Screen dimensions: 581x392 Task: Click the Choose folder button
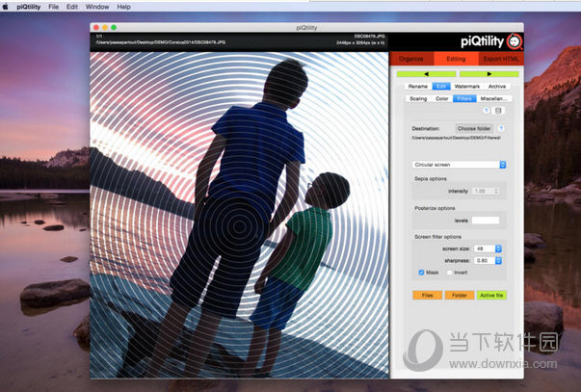(474, 128)
